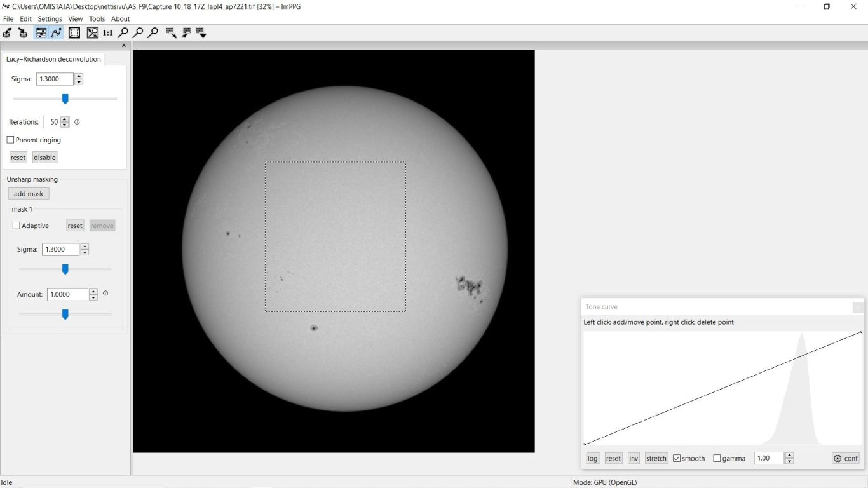Open the Edit menu
The height and width of the screenshot is (488, 868).
[x=25, y=19]
